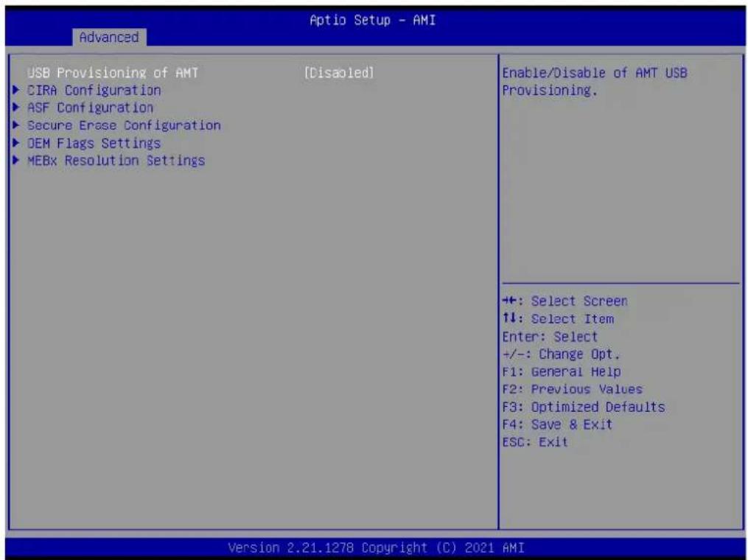Click the 'Aptio Setup - AMI' title
The height and width of the screenshot is (560, 748).
[x=373, y=20]
